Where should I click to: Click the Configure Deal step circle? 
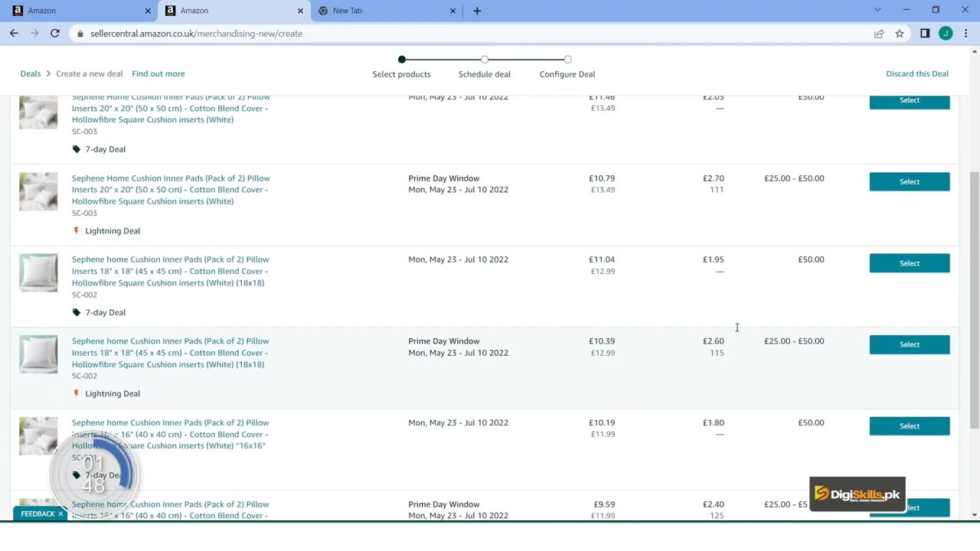567,60
